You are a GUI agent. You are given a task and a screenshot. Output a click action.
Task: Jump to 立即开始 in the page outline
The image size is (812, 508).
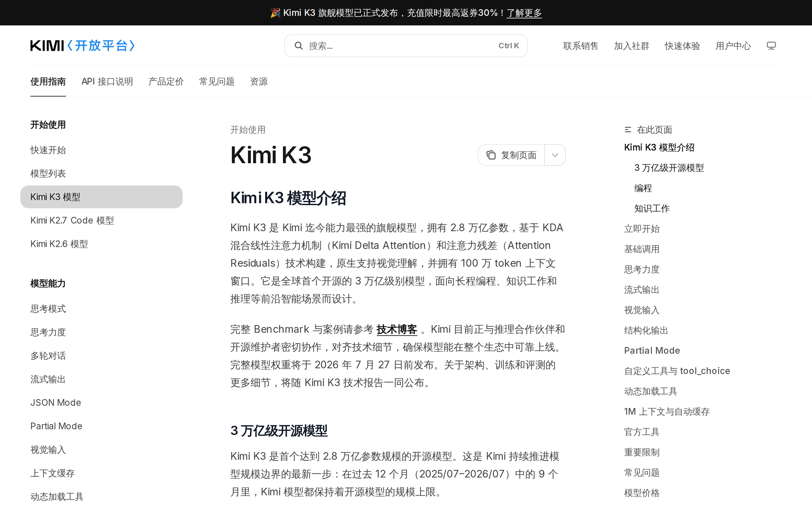coord(642,229)
